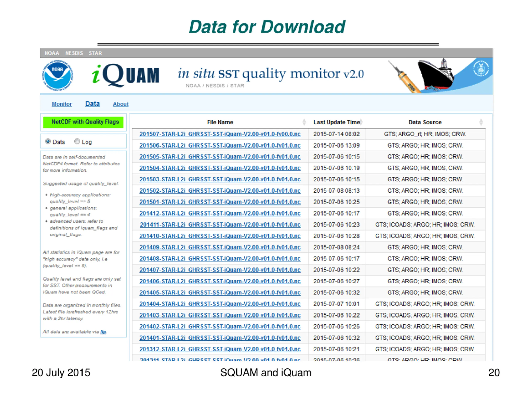The image size is (532, 399).
Task: Click NOAA in the top gray bar
Action: click(x=52, y=53)
